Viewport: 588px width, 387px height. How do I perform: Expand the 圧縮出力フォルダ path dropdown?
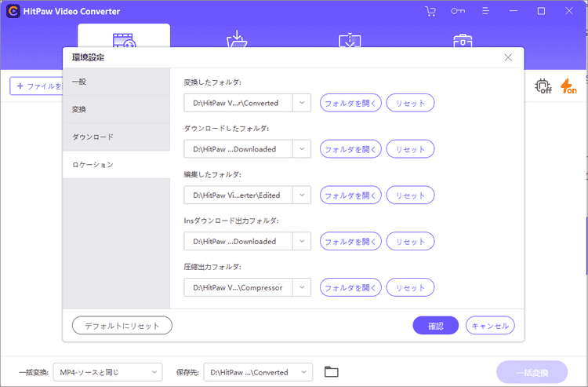coord(302,287)
